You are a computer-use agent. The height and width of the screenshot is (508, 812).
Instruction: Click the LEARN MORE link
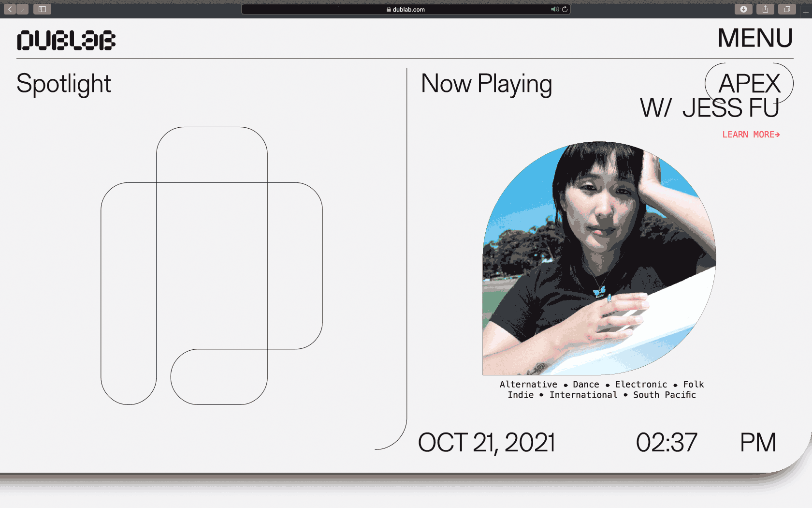point(751,134)
